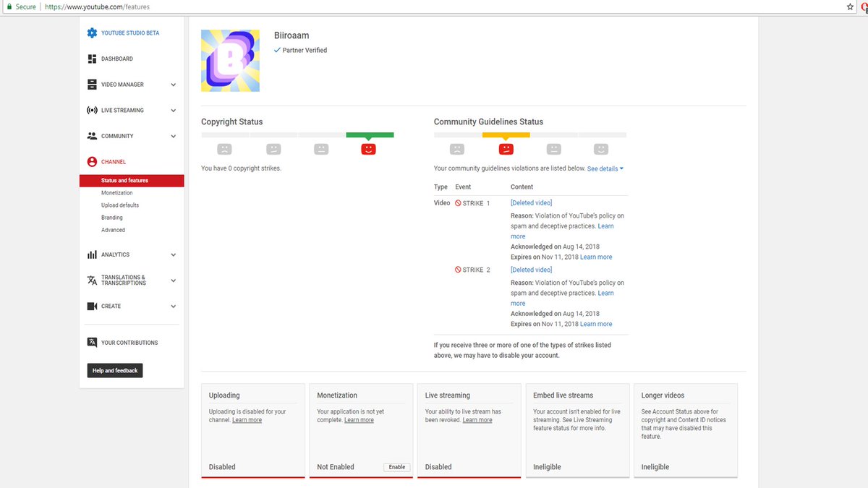Open the See details dropdown
868x488 pixels.
(x=605, y=168)
